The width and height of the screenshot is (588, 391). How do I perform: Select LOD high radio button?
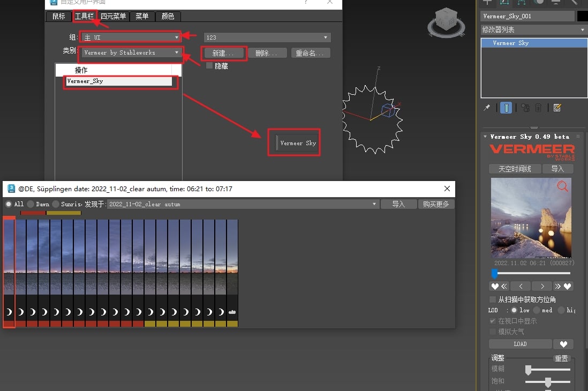click(561, 310)
